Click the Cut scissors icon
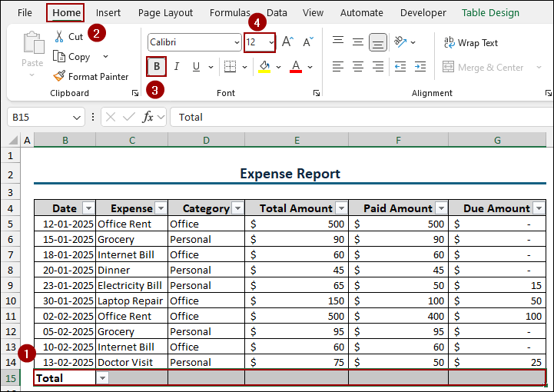The width and height of the screenshot is (554, 392). 59,37
